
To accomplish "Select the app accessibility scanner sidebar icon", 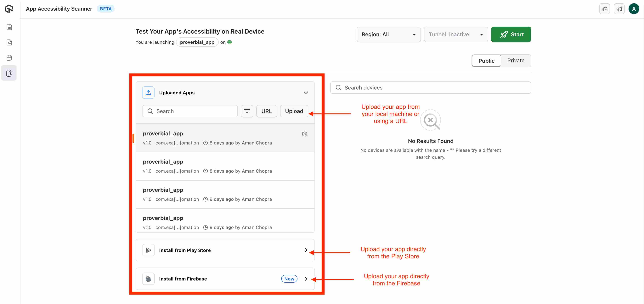I will tap(9, 73).
